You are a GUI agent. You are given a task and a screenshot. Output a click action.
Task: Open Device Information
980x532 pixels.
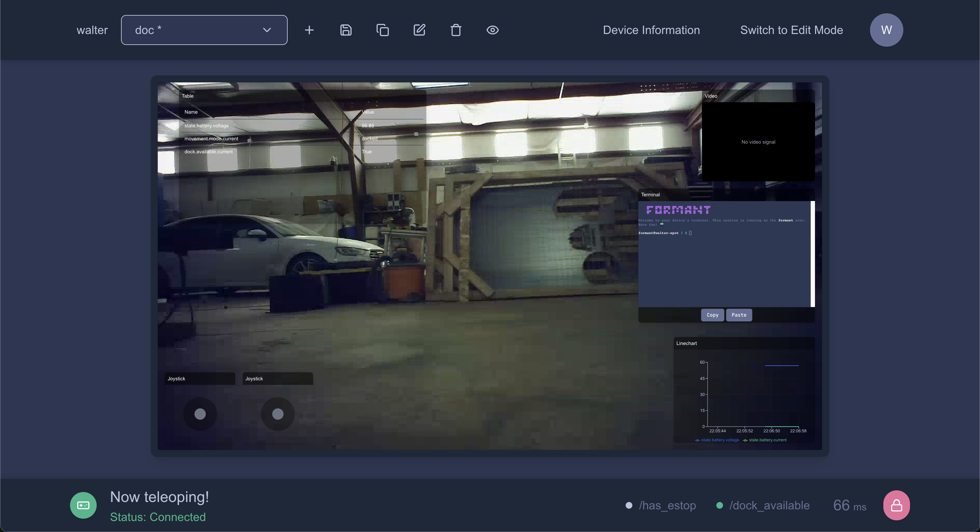pos(651,30)
